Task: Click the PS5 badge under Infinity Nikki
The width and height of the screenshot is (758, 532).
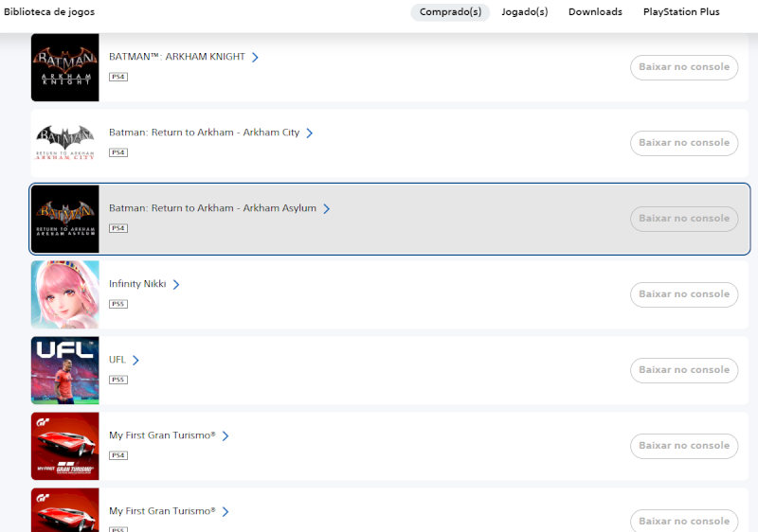Action: (x=118, y=304)
